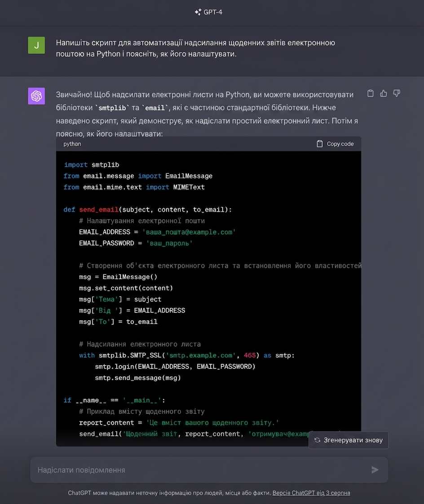424x504 pixels.
Task: Click the smtp.send_message(msg) line
Action: [x=138, y=378]
